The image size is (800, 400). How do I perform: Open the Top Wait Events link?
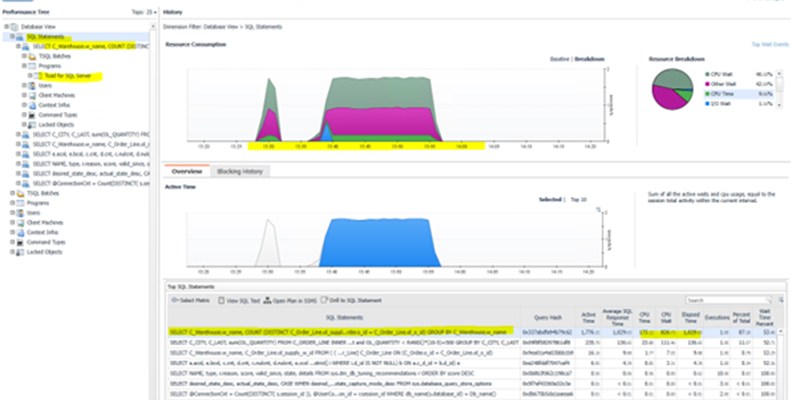point(770,45)
